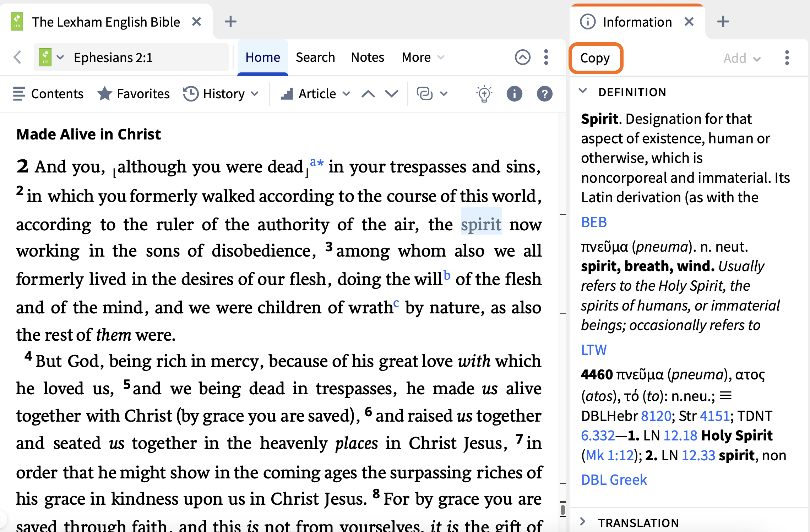Open the TDNT 6.332 reference link
This screenshot has width=810, height=532.
598,435
